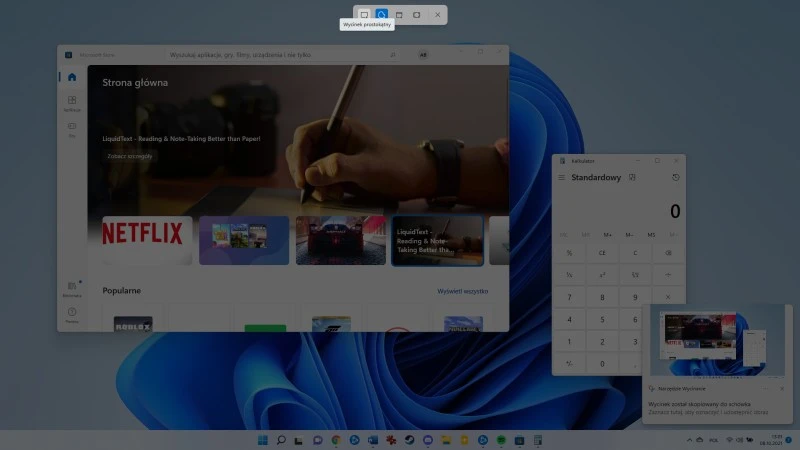Open the calculator history panel

tap(676, 178)
